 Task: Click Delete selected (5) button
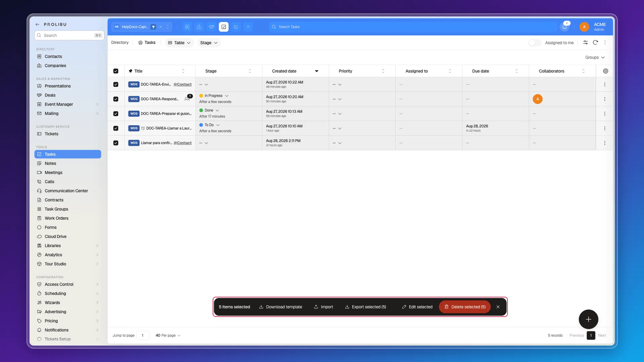click(465, 307)
